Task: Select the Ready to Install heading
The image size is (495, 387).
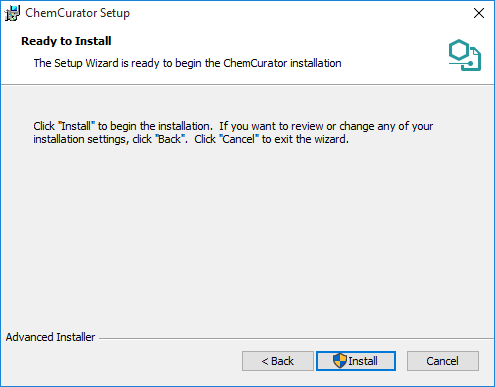Action: tap(66, 41)
